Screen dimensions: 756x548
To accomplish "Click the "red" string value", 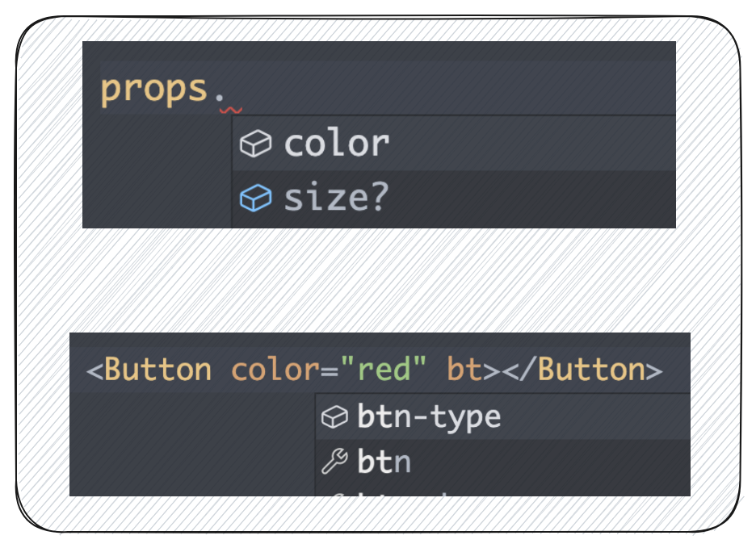I will [x=383, y=370].
